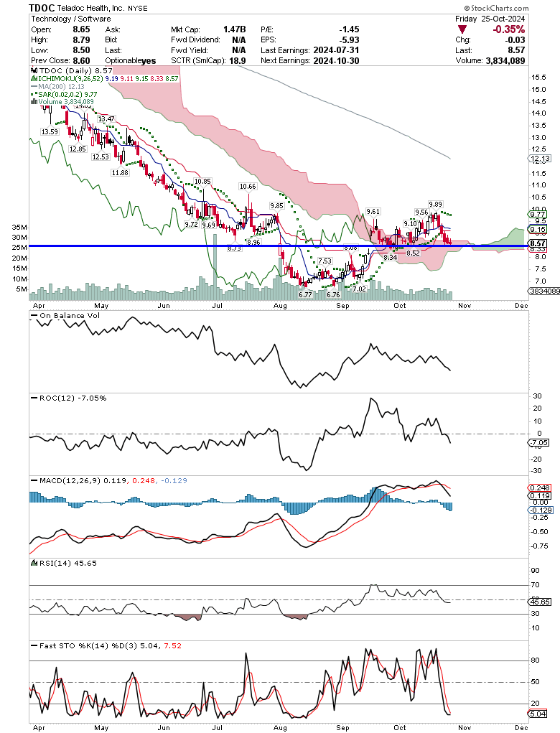This screenshot has height=733, width=560.
Task: Click the TDOC (Daily) 8.57 legend entry
Action: (x=73, y=70)
